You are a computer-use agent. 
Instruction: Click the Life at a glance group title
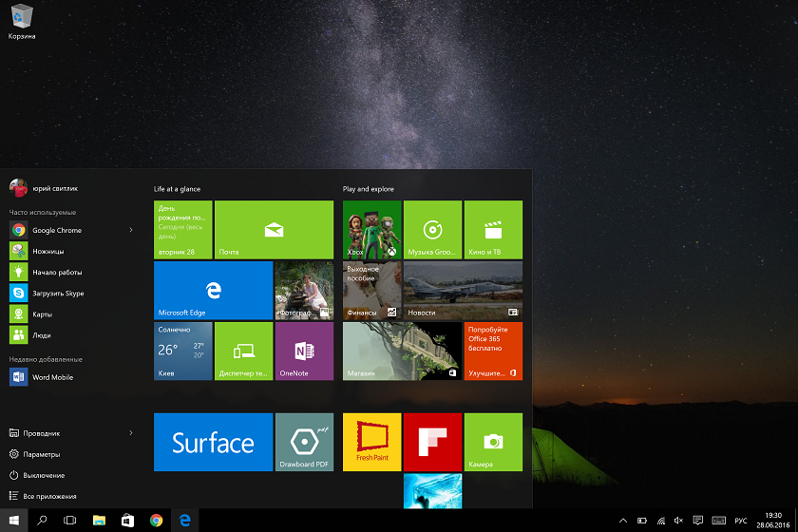tap(177, 189)
